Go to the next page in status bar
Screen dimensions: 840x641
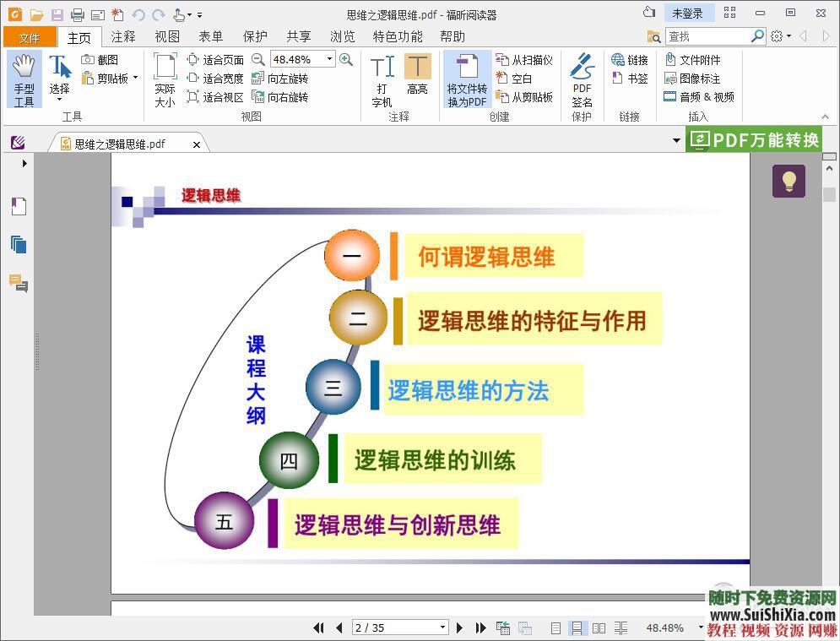(x=459, y=627)
